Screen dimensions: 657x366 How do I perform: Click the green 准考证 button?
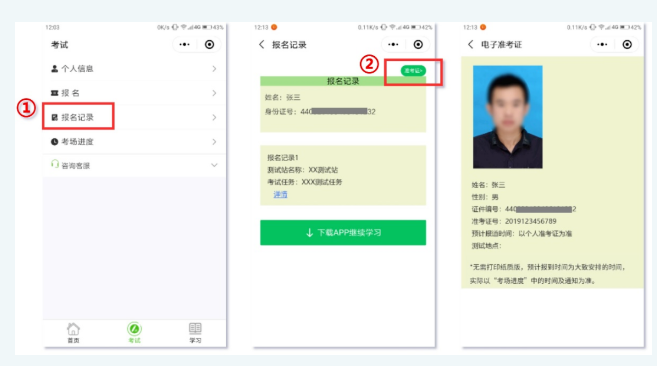(x=413, y=71)
